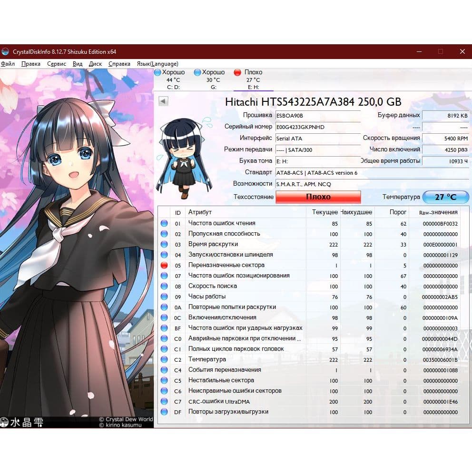Click the Текущее column header
The image size is (472, 476).
(x=323, y=212)
